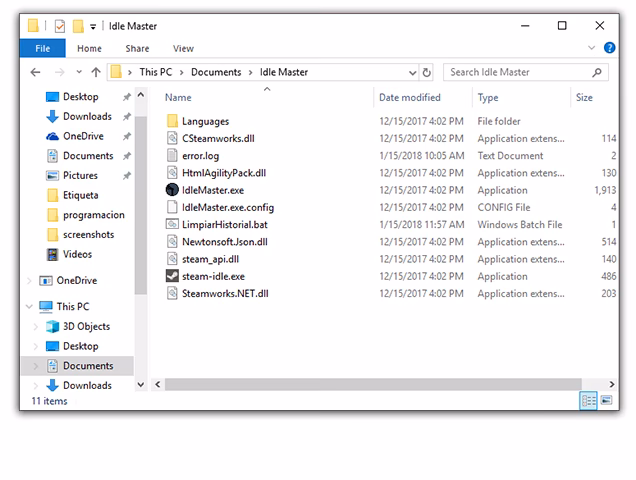636x480 pixels.
Task: Click Idle Master in the breadcrumb path
Action: [284, 72]
